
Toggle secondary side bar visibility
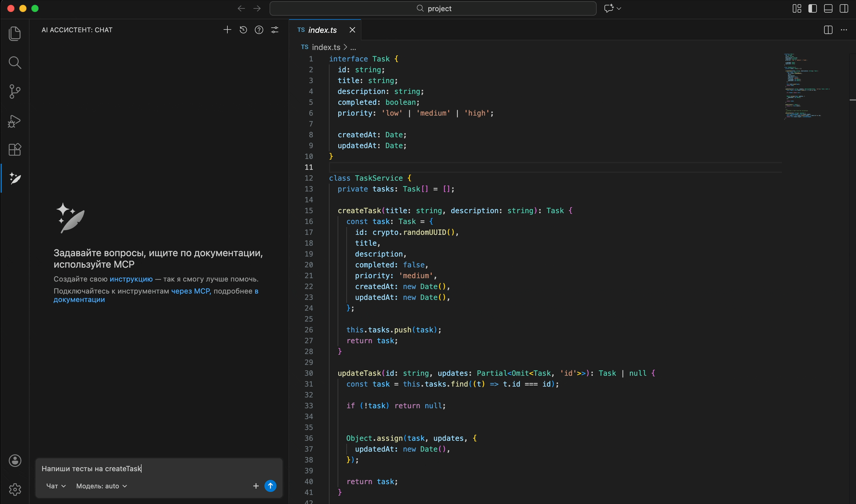click(844, 8)
